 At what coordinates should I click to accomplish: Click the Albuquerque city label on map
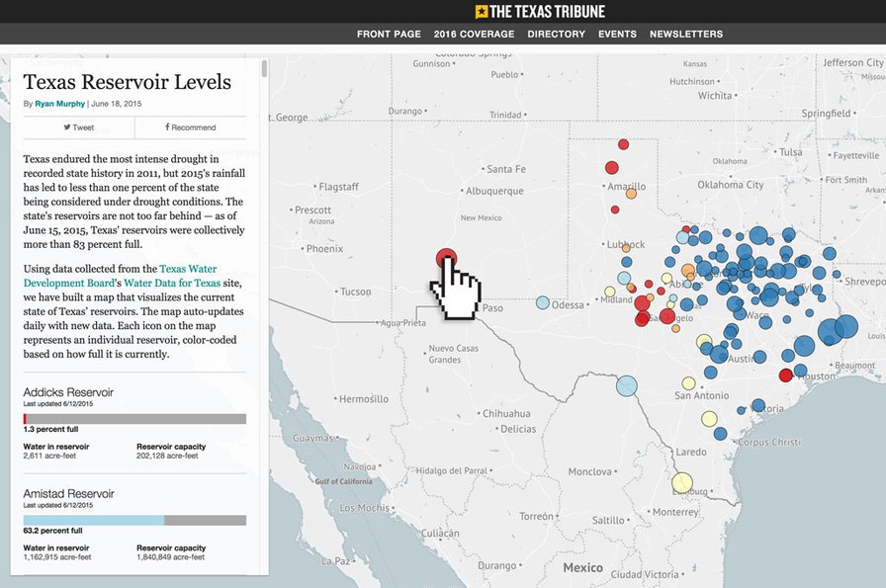[x=494, y=191]
